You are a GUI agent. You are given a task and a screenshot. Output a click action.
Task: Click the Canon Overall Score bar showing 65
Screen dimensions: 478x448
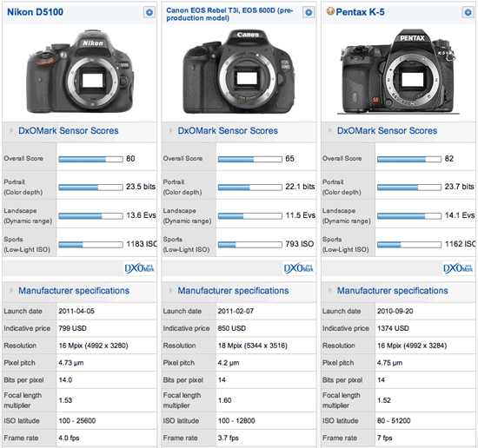(250, 159)
